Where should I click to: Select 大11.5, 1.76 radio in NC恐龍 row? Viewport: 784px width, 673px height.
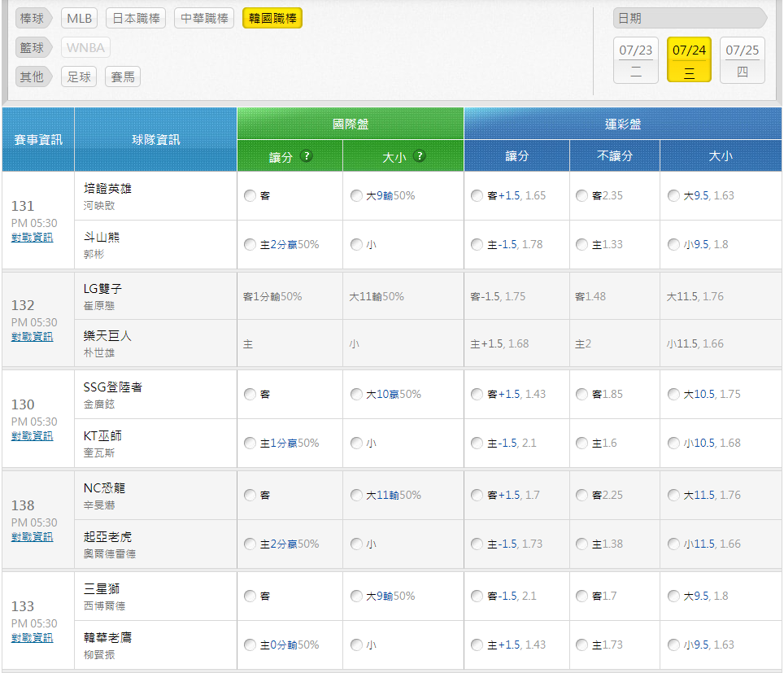pos(674,496)
